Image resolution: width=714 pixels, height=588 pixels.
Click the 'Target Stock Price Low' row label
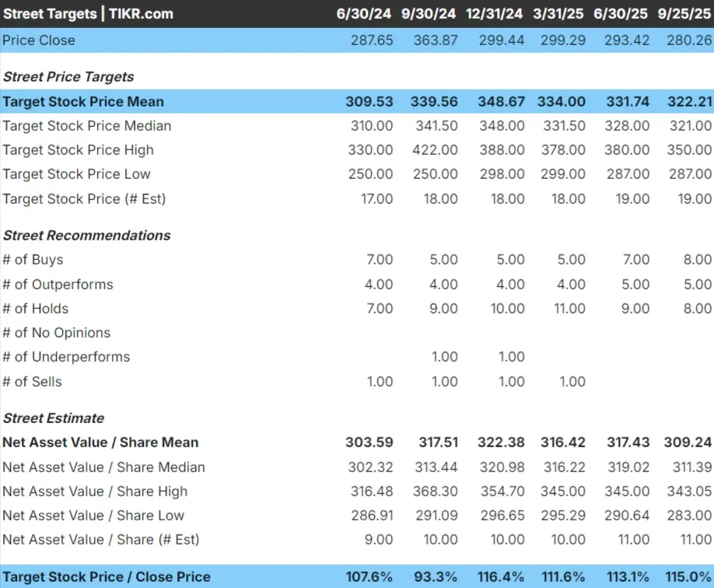pos(76,174)
